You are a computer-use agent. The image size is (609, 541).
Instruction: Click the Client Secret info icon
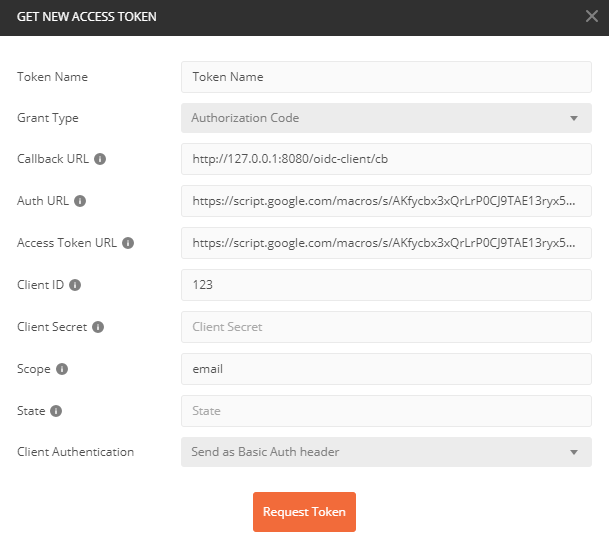pos(98,327)
